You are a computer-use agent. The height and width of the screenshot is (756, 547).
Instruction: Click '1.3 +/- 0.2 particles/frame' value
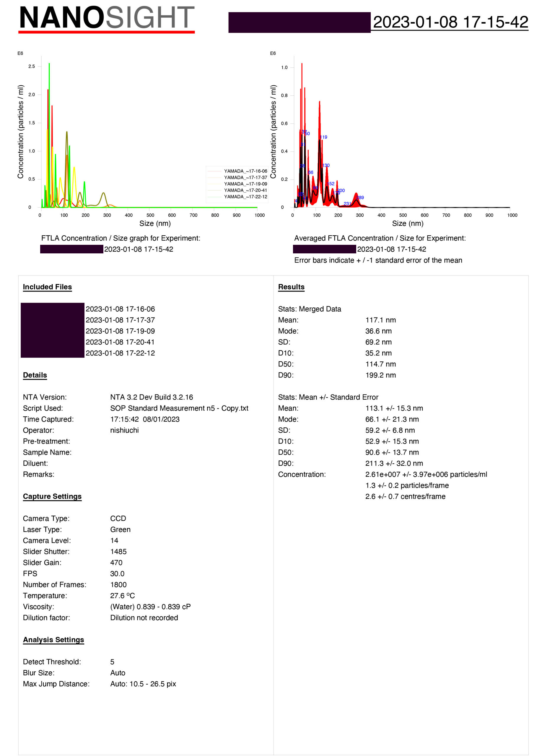407,485
